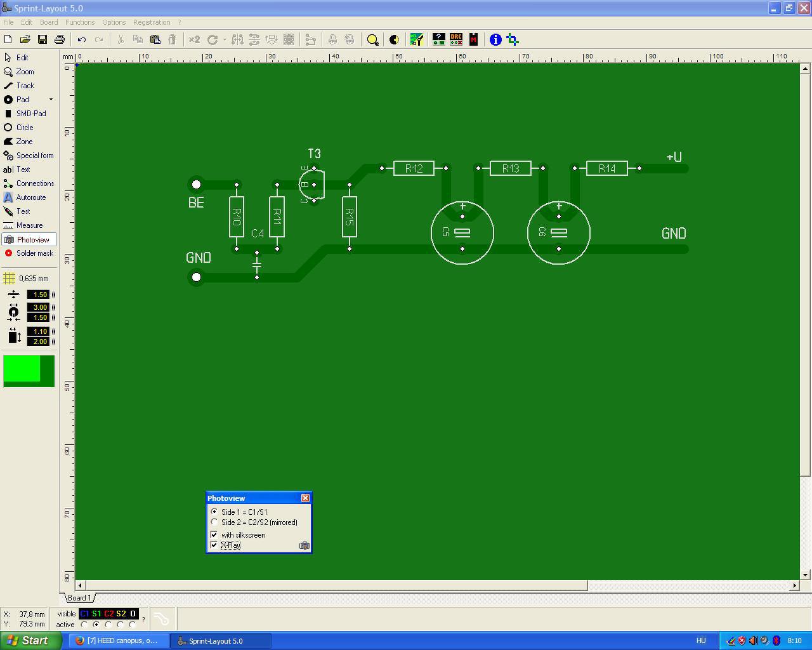Click the red M macro icon
This screenshot has height=650, width=812.
point(473,39)
